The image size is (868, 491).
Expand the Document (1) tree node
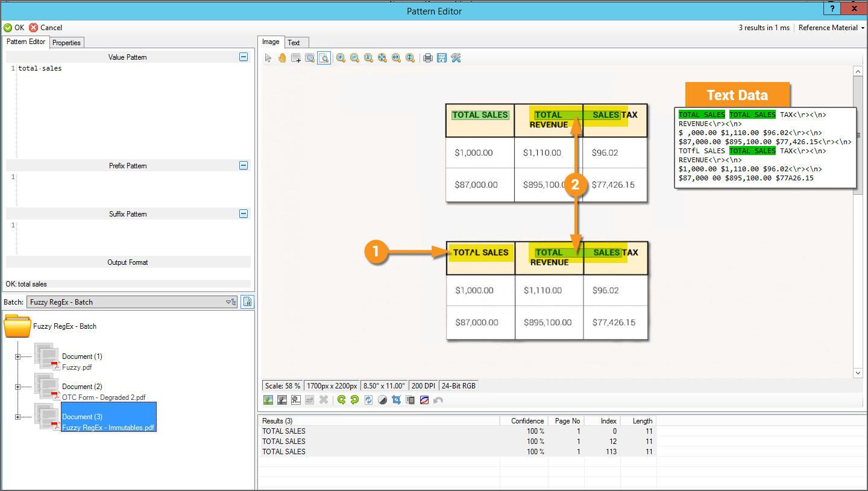(17, 356)
